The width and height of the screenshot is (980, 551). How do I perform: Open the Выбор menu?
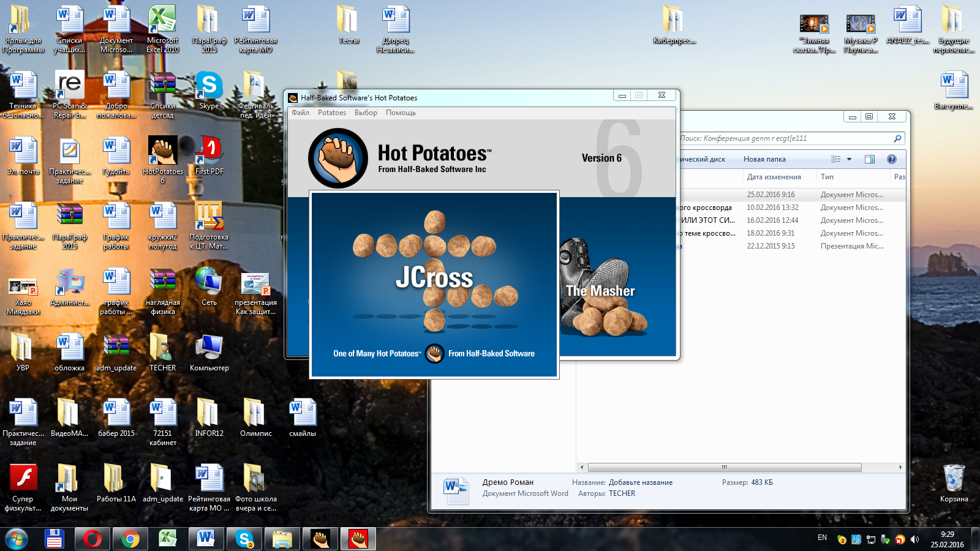tap(366, 113)
